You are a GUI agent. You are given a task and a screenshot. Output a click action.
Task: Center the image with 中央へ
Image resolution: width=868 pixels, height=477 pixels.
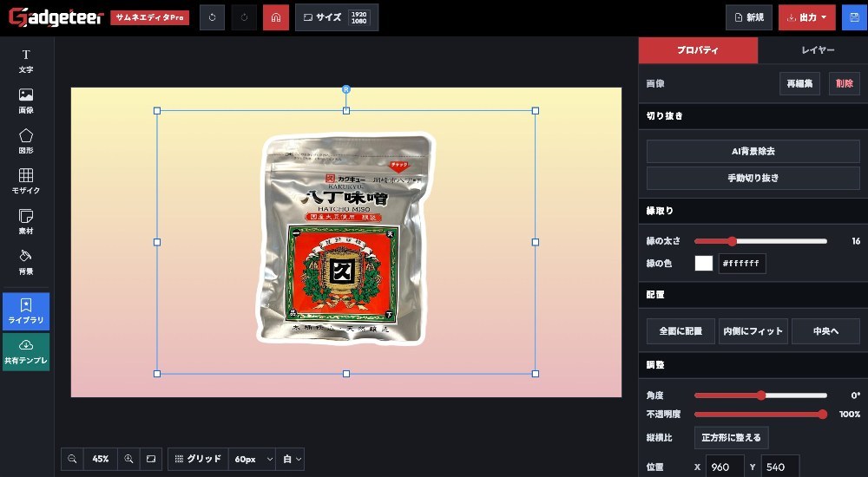pyautogui.click(x=825, y=331)
